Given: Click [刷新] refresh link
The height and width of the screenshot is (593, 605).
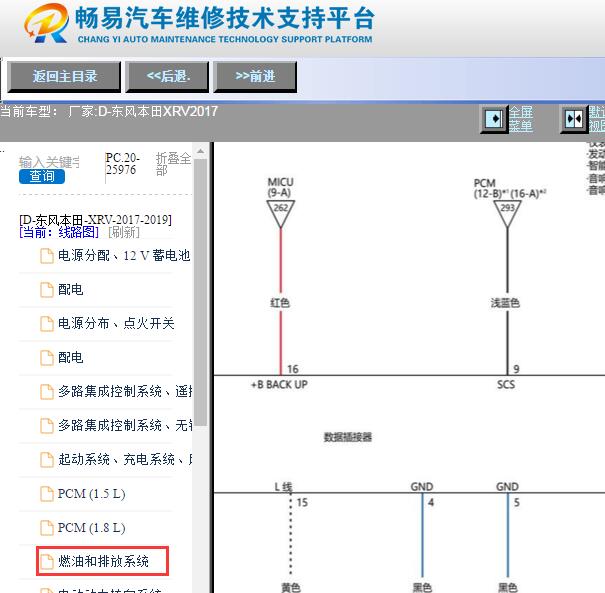Looking at the screenshot, I should (124, 232).
